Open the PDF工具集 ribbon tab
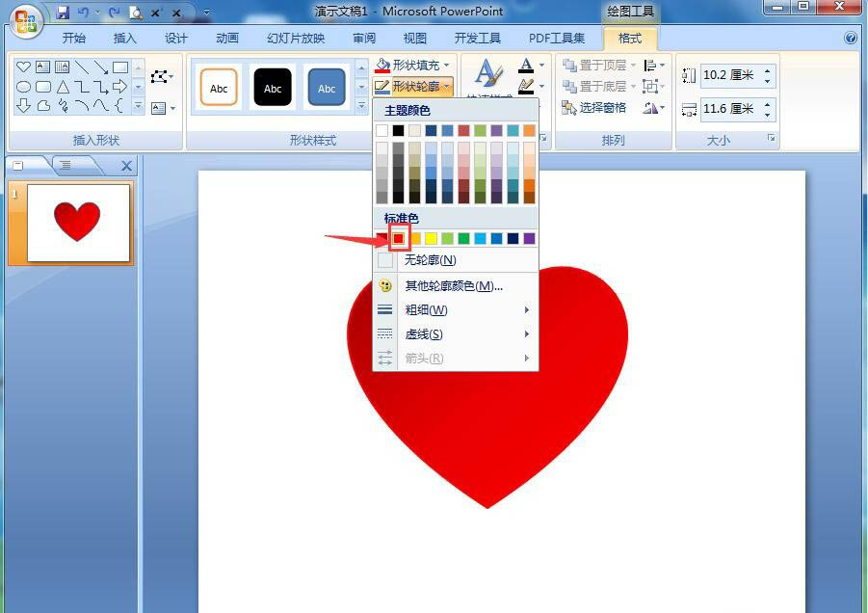The width and height of the screenshot is (868, 613). (x=556, y=39)
